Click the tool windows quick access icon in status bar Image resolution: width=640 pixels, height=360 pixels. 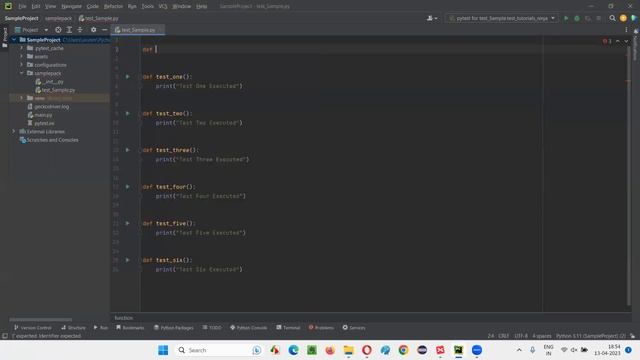click(4, 336)
